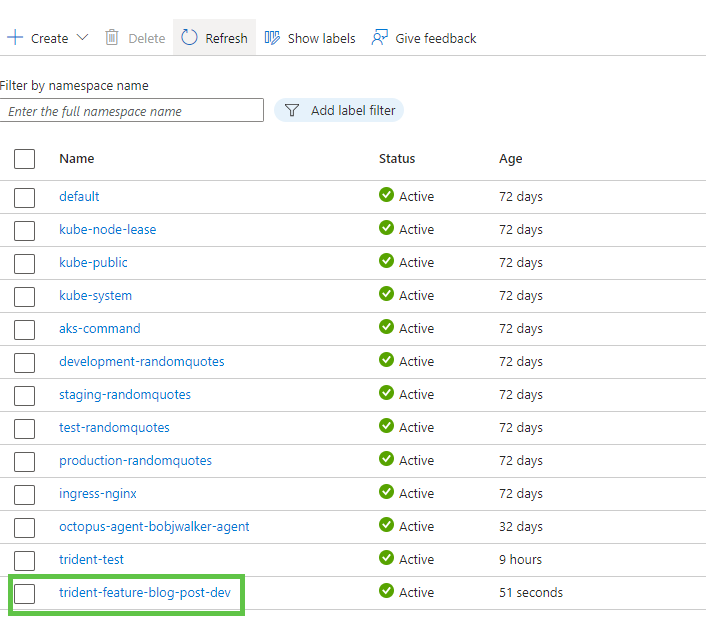The image size is (706, 631).
Task: Click the Refresh button label
Action: pyautogui.click(x=226, y=39)
